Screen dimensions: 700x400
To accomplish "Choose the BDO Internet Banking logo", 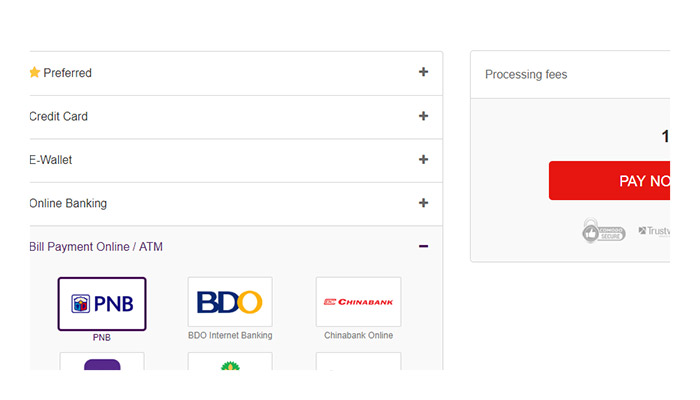I will coord(230,302).
